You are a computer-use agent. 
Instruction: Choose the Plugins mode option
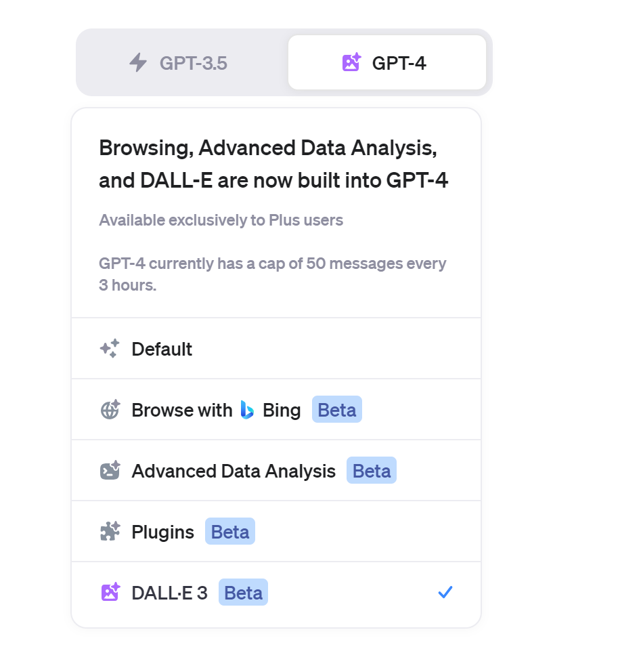(162, 532)
